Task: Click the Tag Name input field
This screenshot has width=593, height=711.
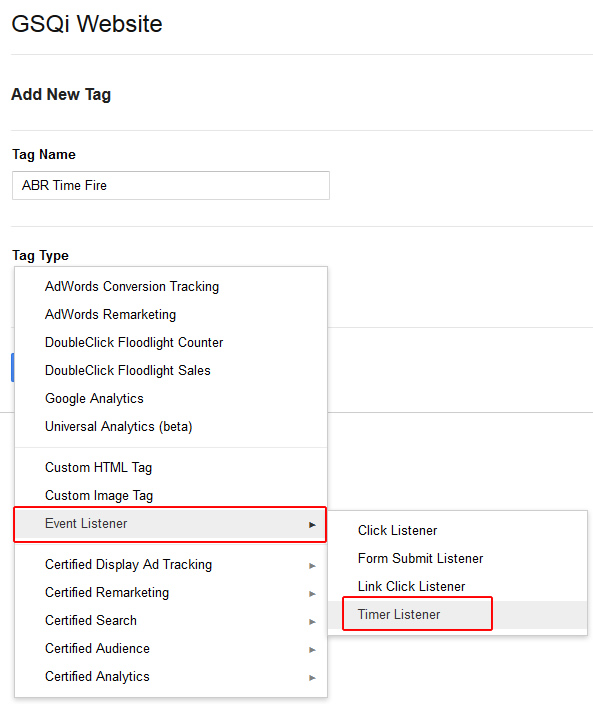Action: (x=170, y=185)
